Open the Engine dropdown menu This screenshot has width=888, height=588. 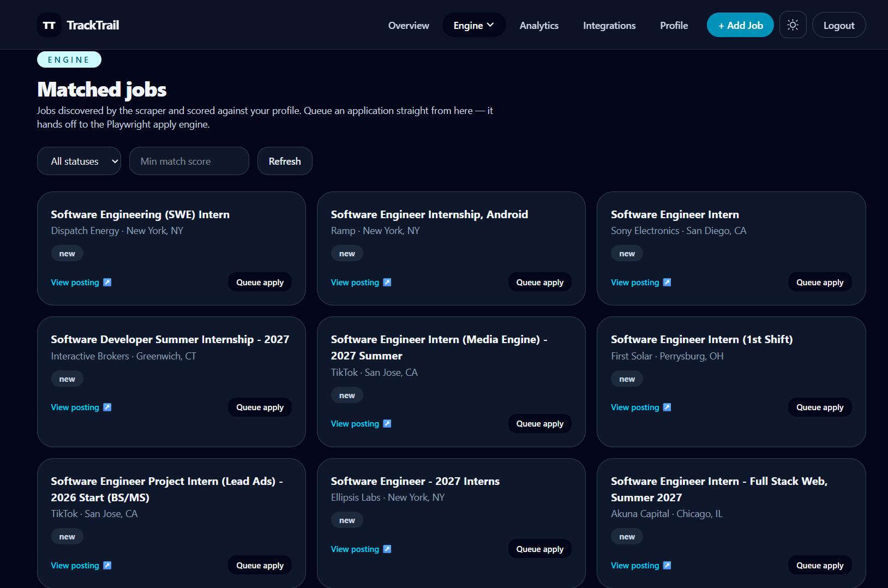tap(474, 25)
